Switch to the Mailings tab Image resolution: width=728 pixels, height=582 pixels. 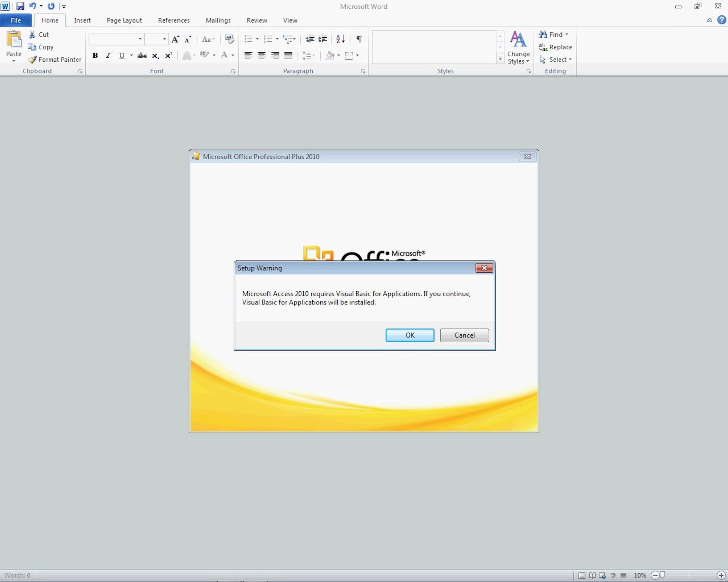pos(218,20)
